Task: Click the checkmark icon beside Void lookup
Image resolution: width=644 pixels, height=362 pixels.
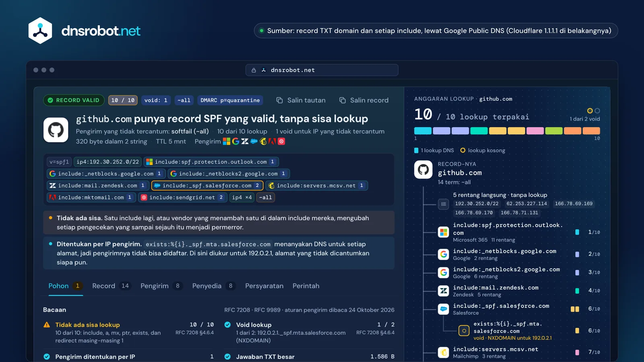Action: (x=227, y=325)
